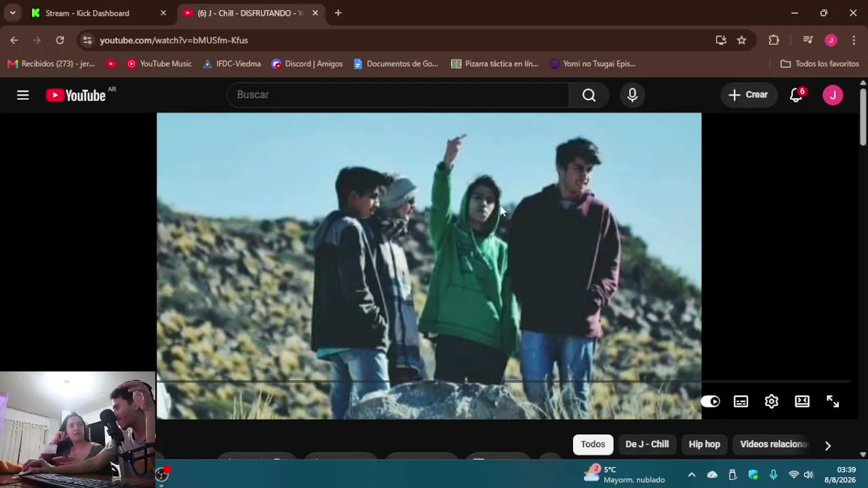
Task: Open the YouTube account avatar menu
Action: point(833,95)
